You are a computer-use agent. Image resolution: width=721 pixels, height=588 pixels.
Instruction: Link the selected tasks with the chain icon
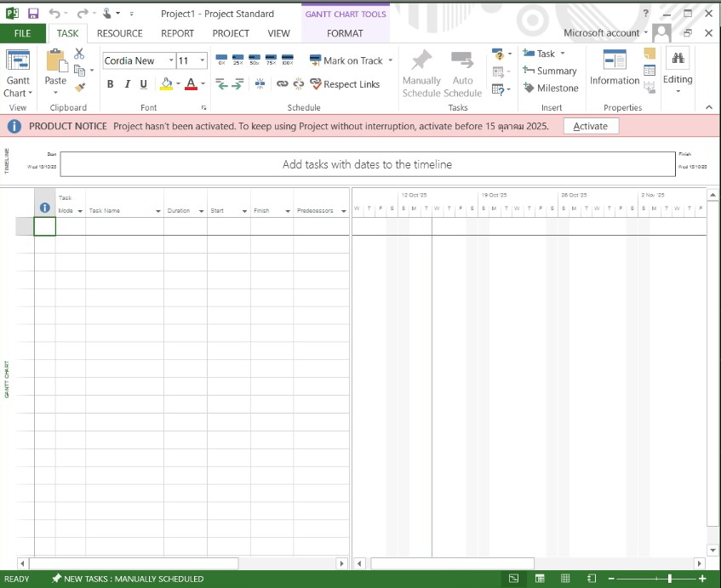[282, 83]
